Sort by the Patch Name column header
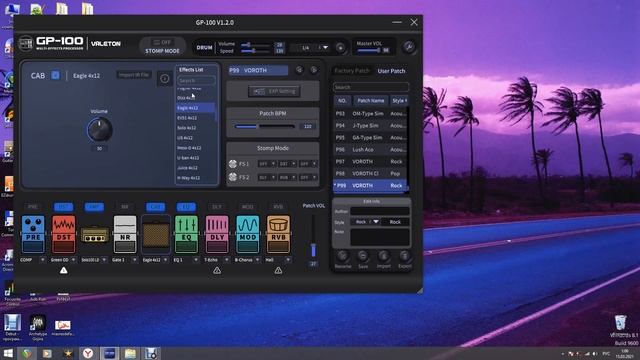This screenshot has height=360, width=640. (371, 100)
